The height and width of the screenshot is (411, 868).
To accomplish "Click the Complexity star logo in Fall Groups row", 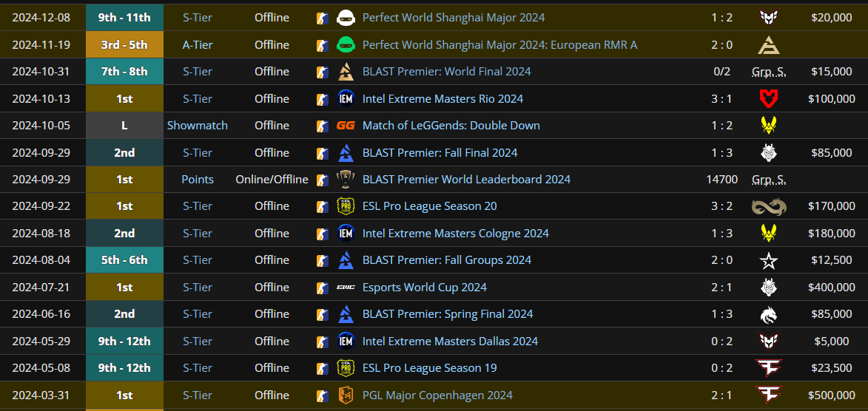I will (x=769, y=260).
